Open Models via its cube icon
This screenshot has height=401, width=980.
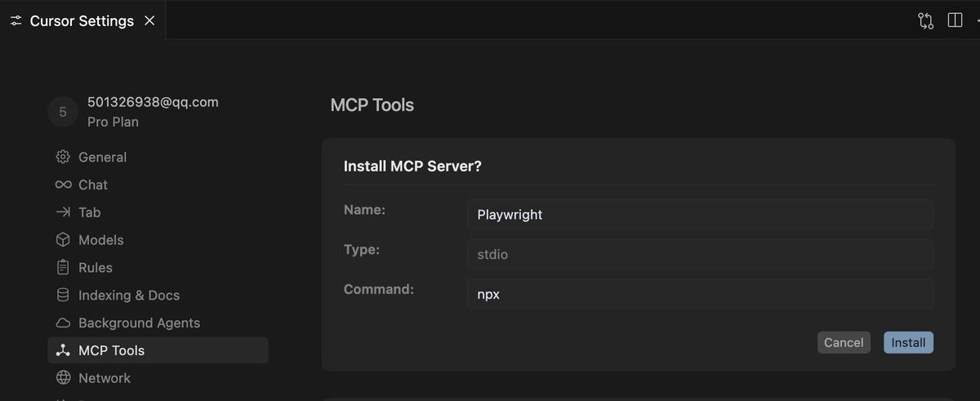pyautogui.click(x=63, y=240)
